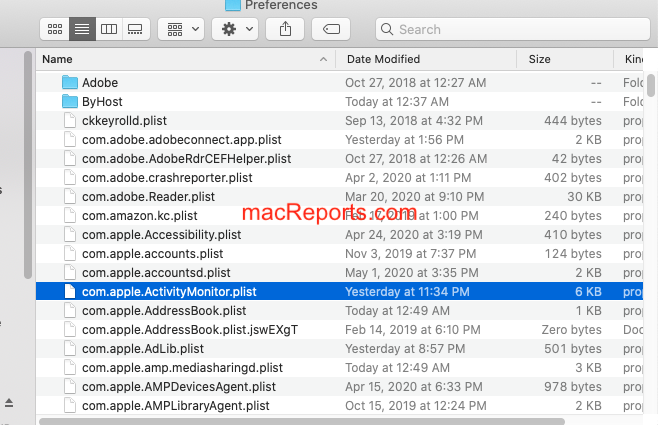The image size is (658, 425).
Task: Open the group-by arrange dropdown
Action: coord(181,29)
